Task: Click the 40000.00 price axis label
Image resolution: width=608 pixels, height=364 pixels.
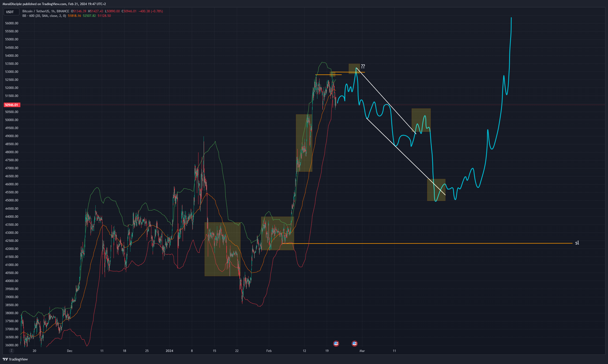Action: [x=12, y=281]
